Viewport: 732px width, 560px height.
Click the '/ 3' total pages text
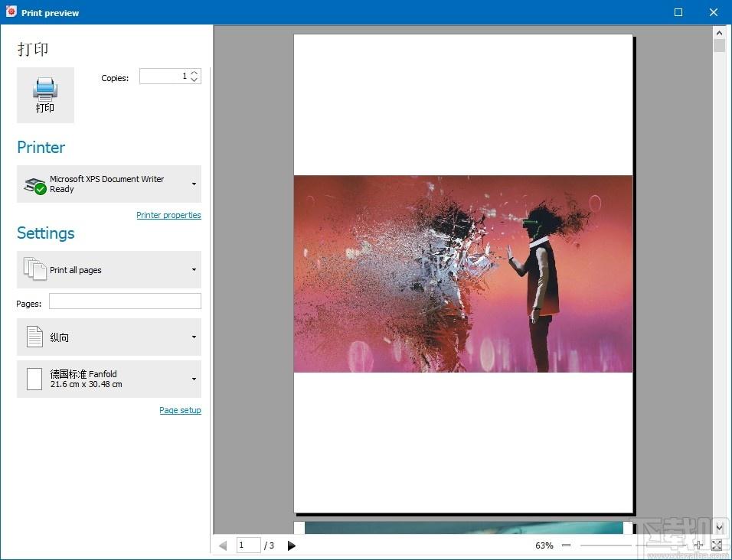click(x=270, y=545)
